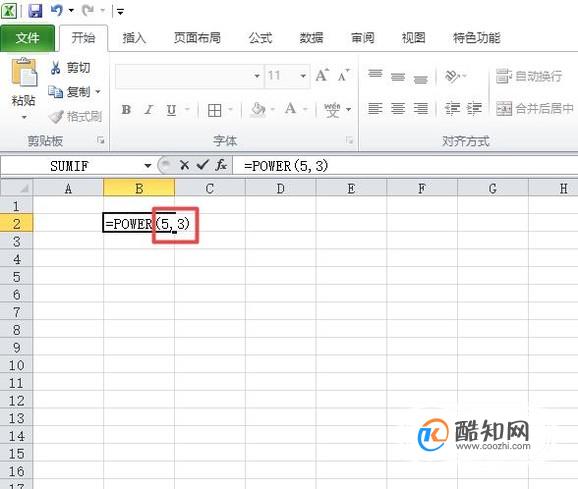Expand the Name Box SUMIF dropdown
This screenshot has height=489, width=578.
[x=148, y=165]
